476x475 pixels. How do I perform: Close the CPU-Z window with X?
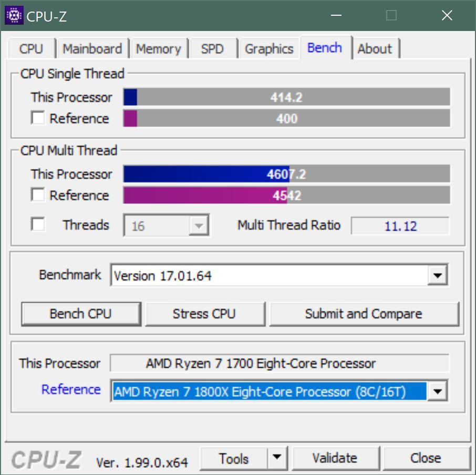click(447, 15)
